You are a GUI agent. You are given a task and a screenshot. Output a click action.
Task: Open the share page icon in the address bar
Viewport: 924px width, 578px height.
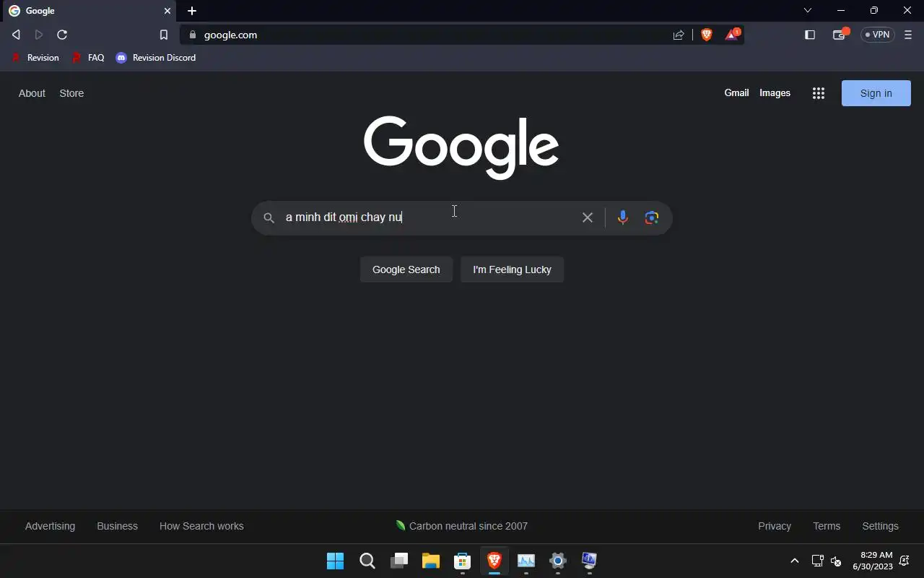pyautogui.click(x=679, y=35)
